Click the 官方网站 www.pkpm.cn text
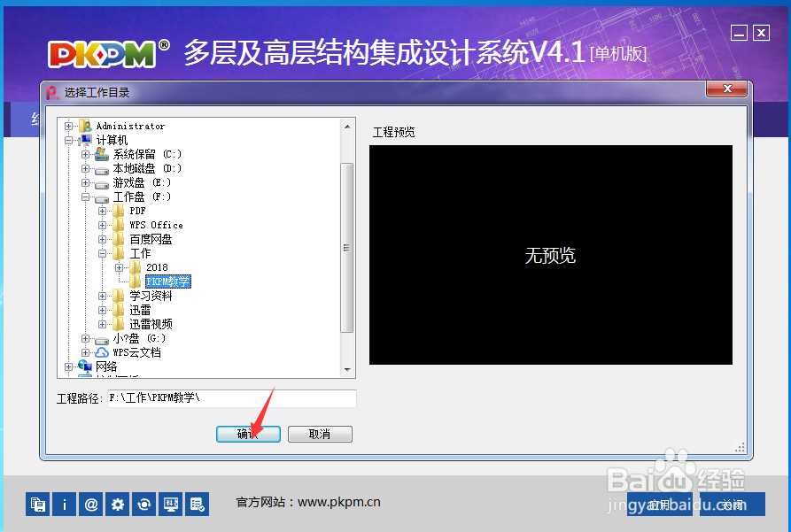The image size is (791, 532). [308, 502]
